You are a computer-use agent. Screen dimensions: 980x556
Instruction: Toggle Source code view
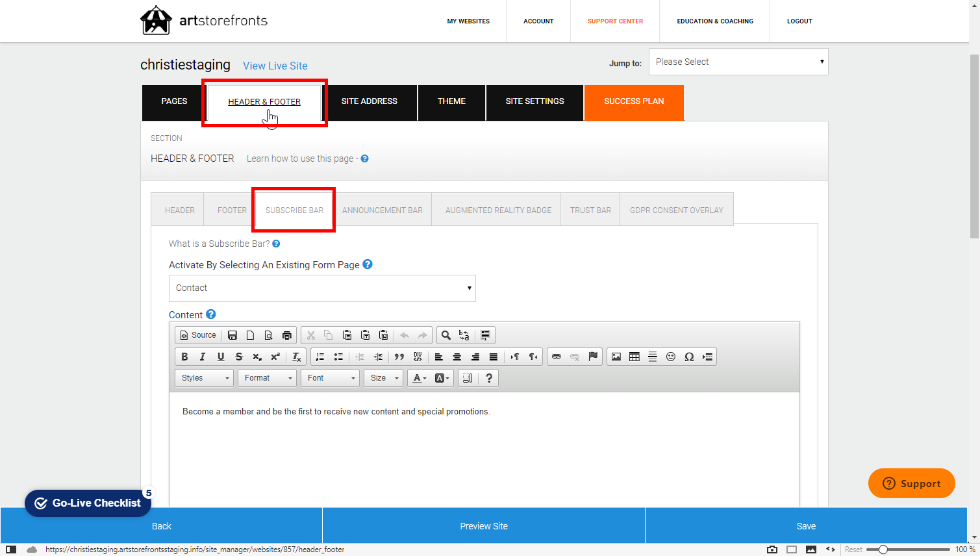pyautogui.click(x=198, y=335)
